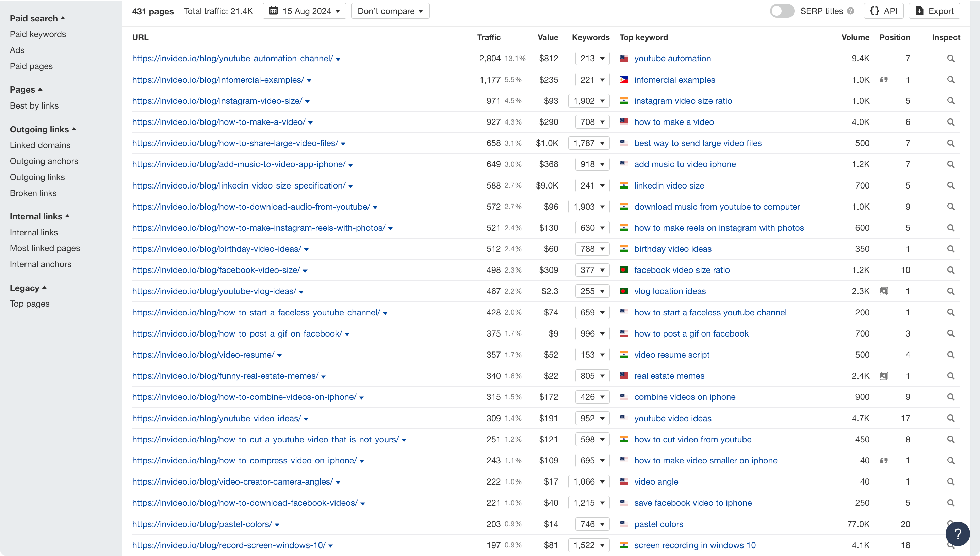The width and height of the screenshot is (980, 556).
Task: Click the Internal links sidebar link
Action: 33,232
